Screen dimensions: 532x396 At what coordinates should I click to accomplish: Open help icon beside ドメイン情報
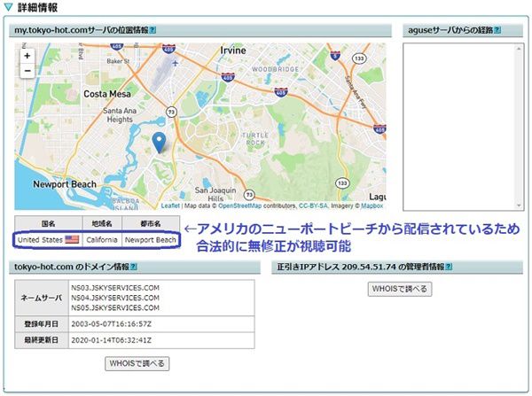134,267
